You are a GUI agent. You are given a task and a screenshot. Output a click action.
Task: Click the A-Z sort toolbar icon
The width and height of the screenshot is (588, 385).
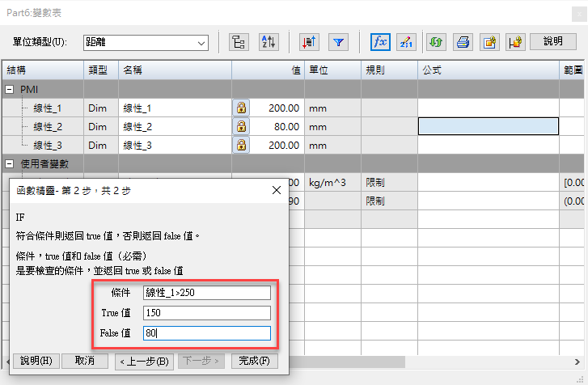pos(269,42)
